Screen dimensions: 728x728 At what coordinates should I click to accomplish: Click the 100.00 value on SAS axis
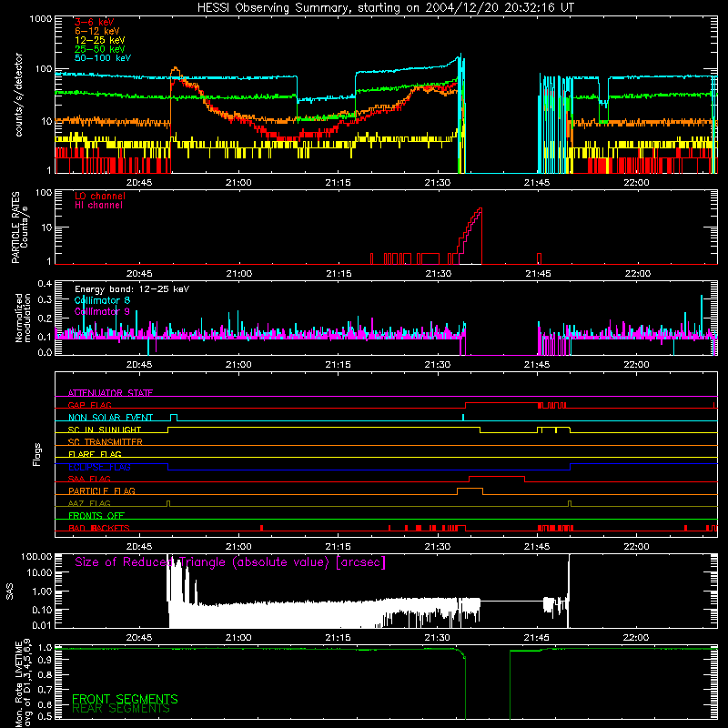36,556
